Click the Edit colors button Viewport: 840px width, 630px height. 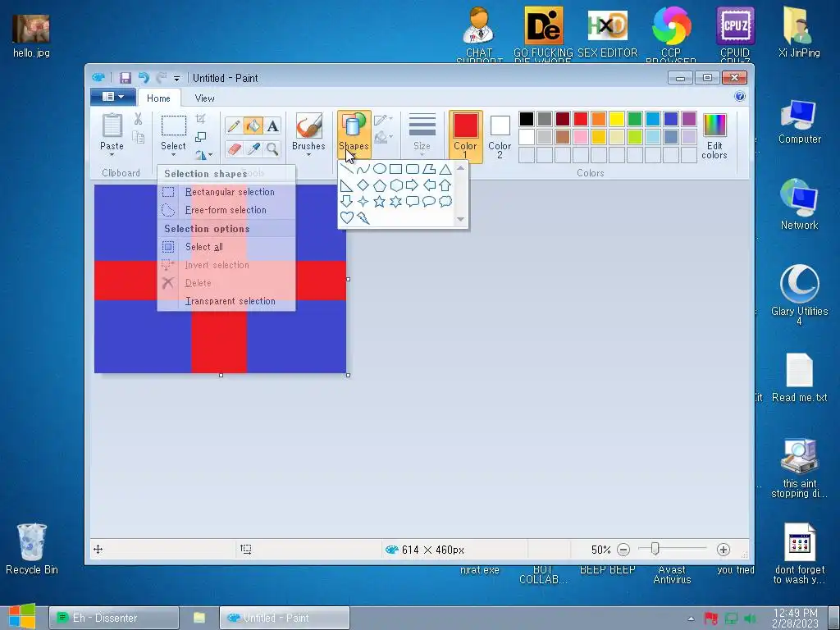(714, 136)
